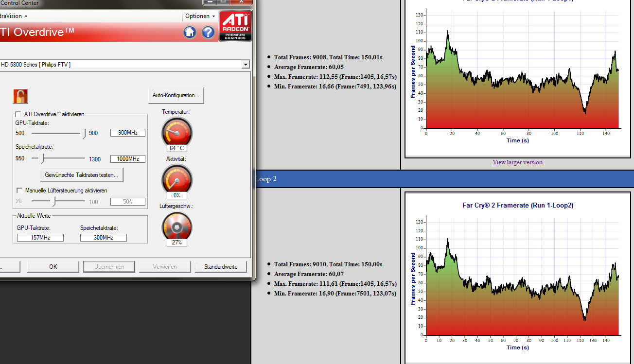Click Min. Framerate: 16,66 line

coord(335,87)
